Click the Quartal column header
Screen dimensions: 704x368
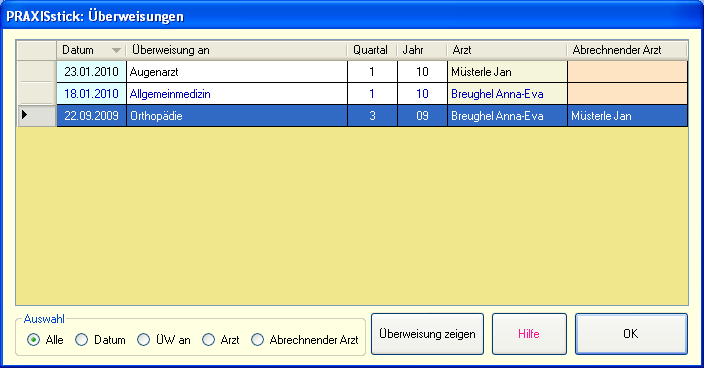point(372,50)
